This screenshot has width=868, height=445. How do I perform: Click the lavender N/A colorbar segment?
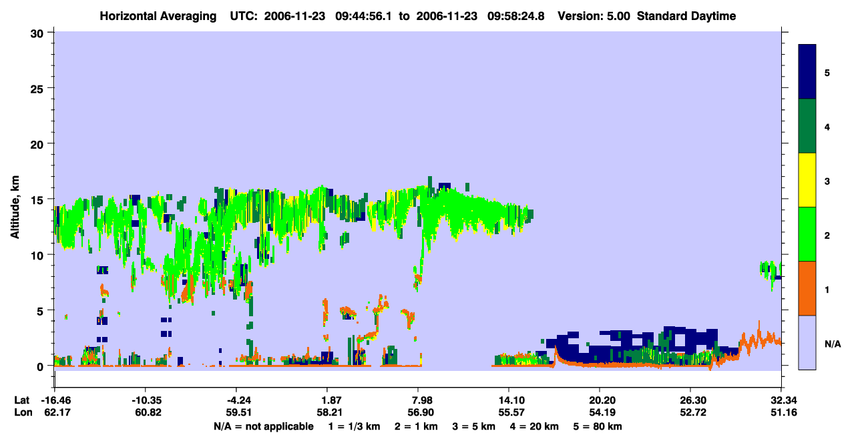click(x=807, y=342)
